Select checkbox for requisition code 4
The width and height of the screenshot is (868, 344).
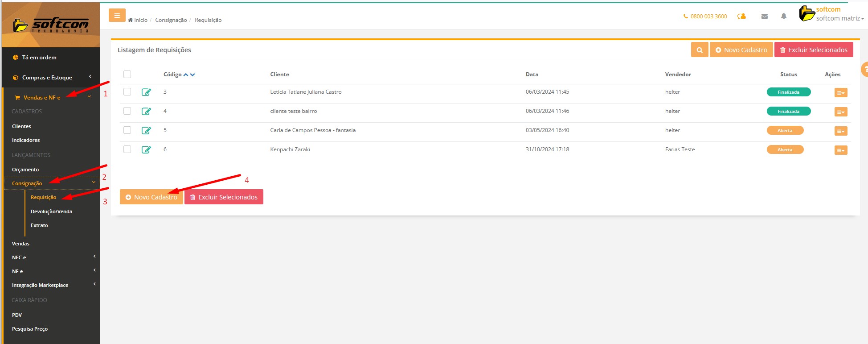pyautogui.click(x=127, y=111)
